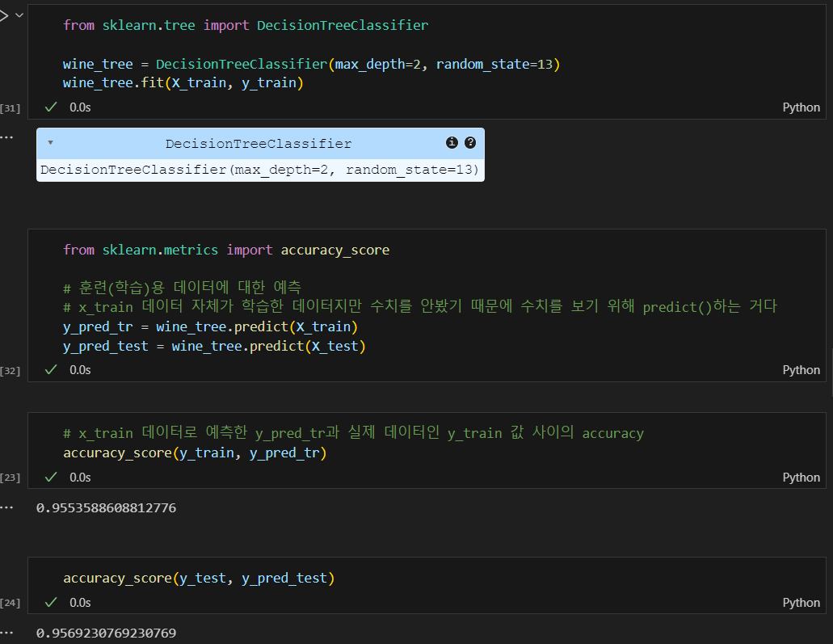
Task: Open the estimator info icon
Action: tap(452, 142)
